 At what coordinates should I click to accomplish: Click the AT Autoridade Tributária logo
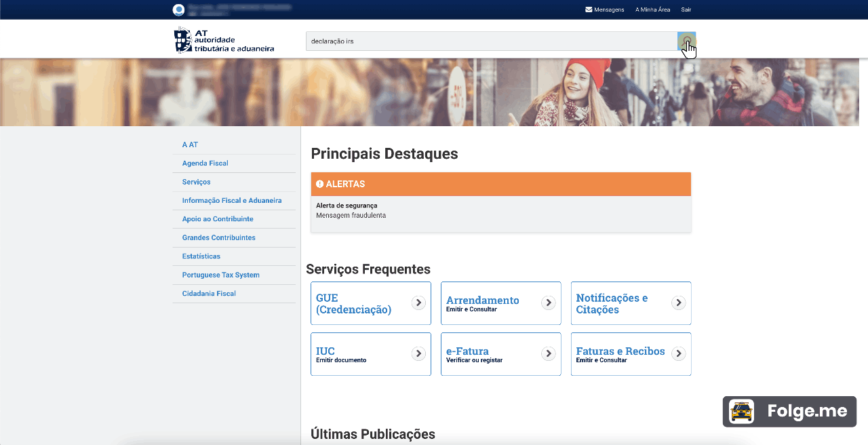point(224,41)
